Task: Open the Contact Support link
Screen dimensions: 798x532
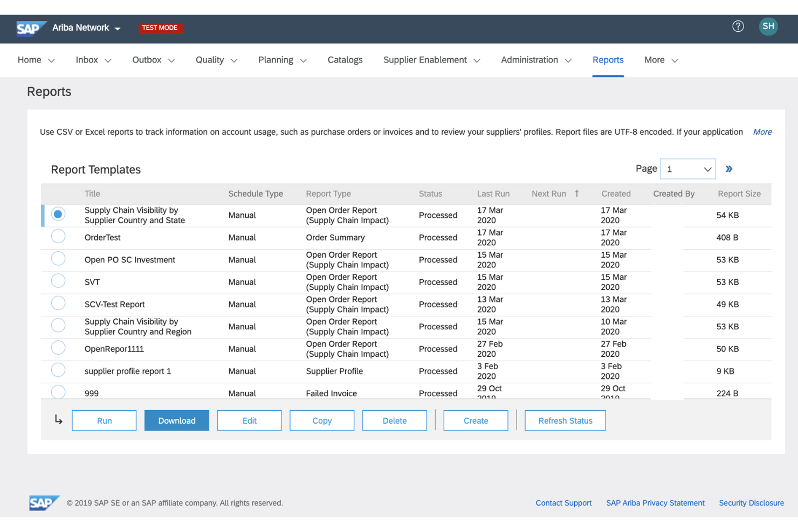Action: click(563, 503)
